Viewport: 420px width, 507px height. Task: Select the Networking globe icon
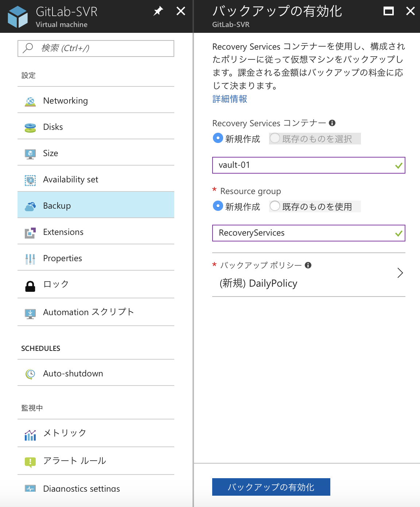(30, 101)
